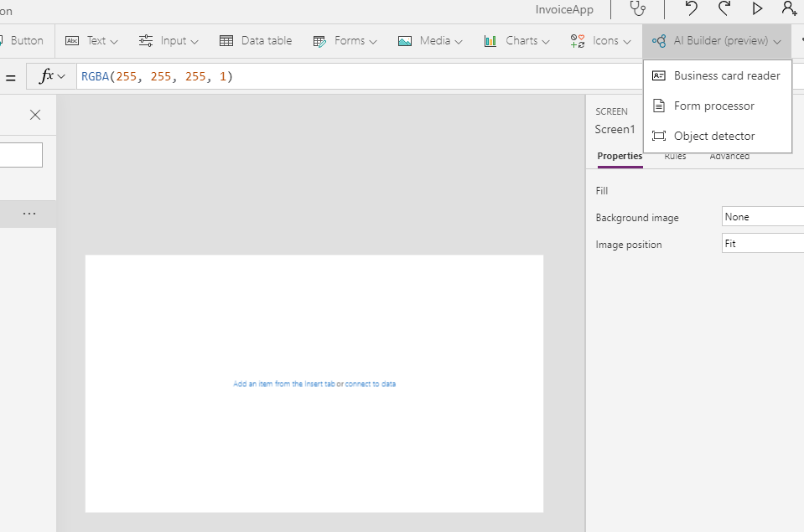Change the Image position dropdown
The height and width of the screenshot is (532, 804).
pos(763,244)
